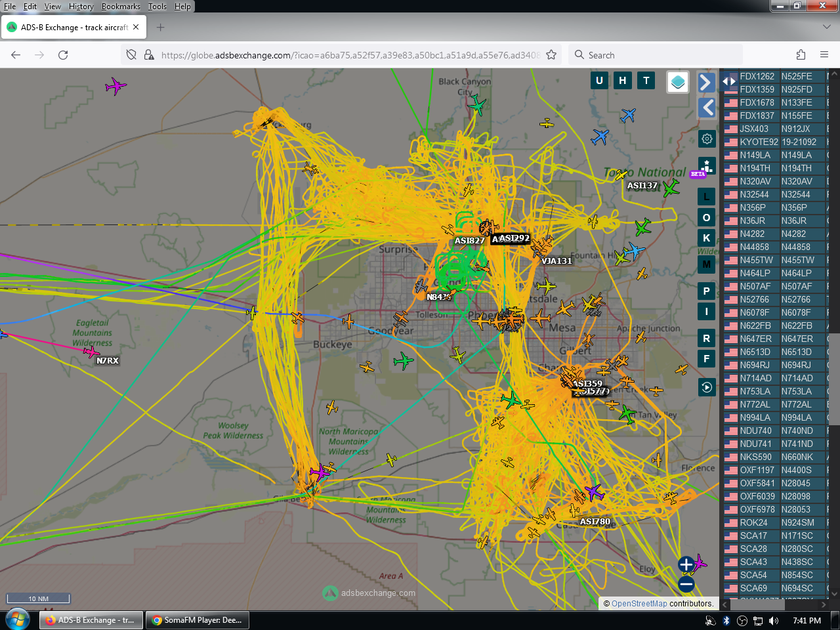840x630 pixels.
Task: Toggle the F map button
Action: pos(707,358)
